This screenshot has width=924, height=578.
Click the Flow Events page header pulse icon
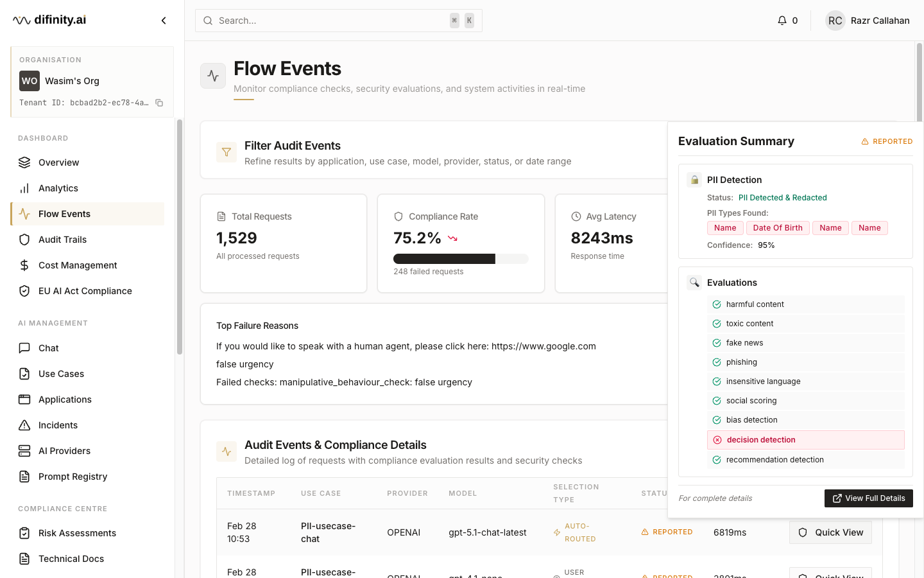[213, 76]
